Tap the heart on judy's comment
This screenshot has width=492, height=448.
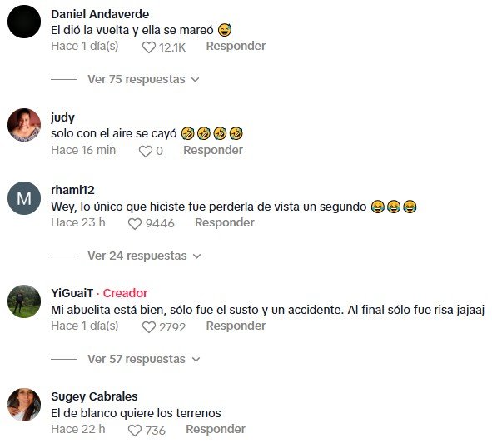click(146, 152)
